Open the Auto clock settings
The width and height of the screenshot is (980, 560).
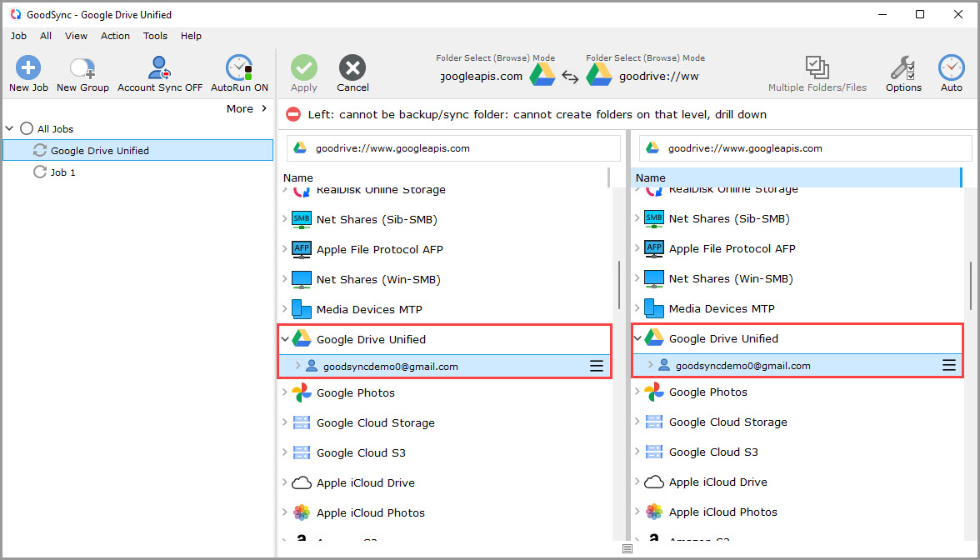[x=952, y=67]
